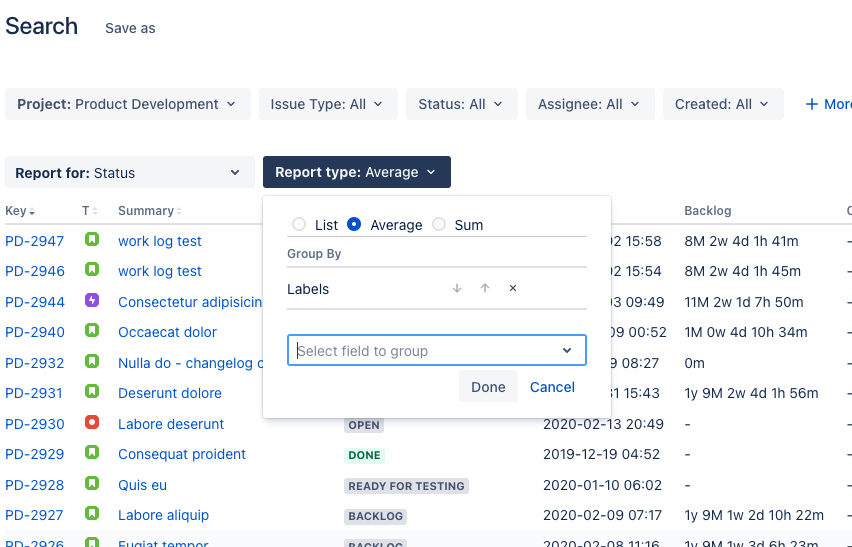Click the story type icon for PD-2928
Viewport: 852px width, 547px height.
coord(92,483)
